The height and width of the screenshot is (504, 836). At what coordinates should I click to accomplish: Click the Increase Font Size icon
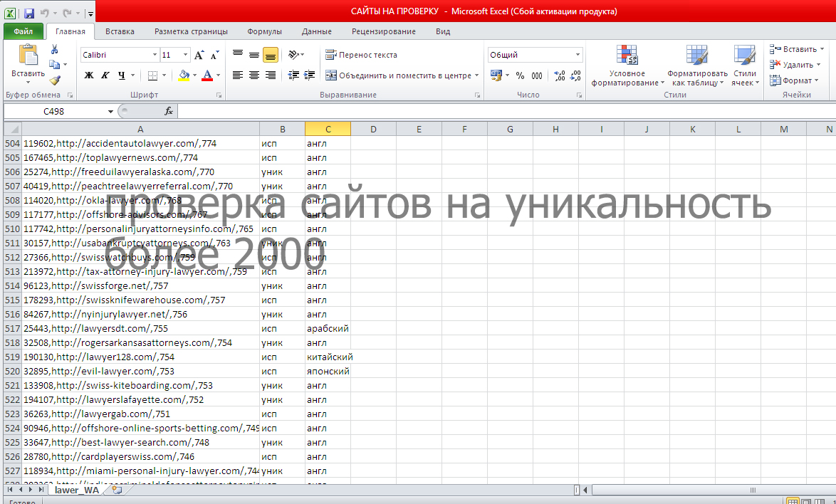[x=199, y=55]
